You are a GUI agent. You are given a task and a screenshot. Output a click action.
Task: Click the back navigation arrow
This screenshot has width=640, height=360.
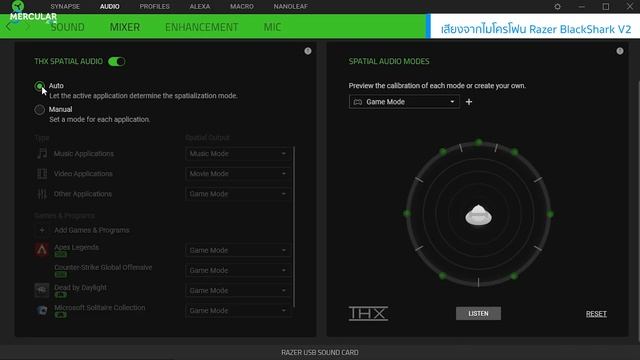[x=9, y=27]
